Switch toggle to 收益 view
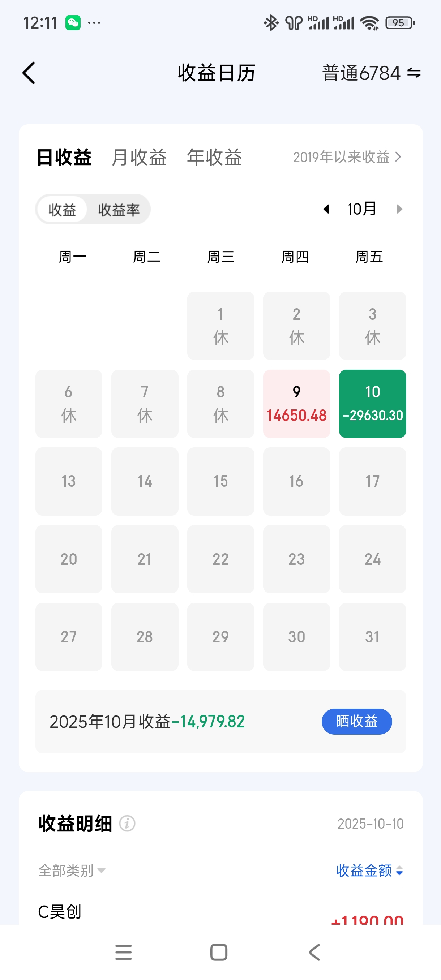 62,210
